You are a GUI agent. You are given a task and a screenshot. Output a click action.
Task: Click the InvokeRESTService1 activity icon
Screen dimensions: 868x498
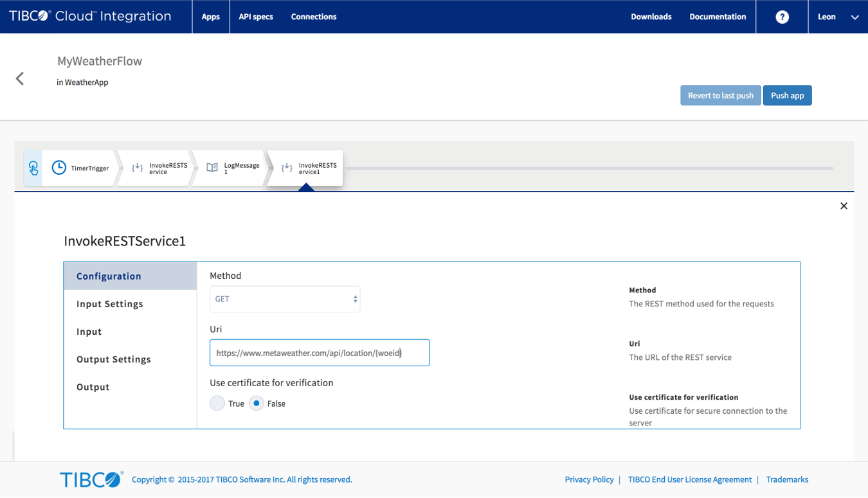[287, 168]
